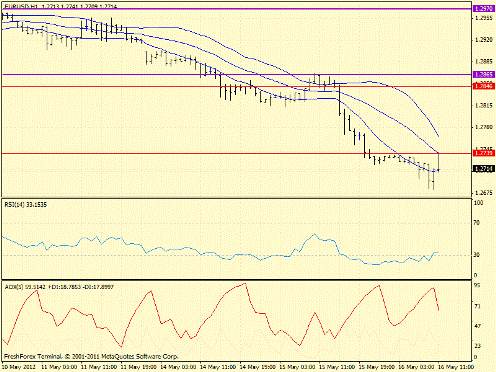Click the RSI scale value 70
The width and height of the screenshot is (496, 372).
coord(477,222)
